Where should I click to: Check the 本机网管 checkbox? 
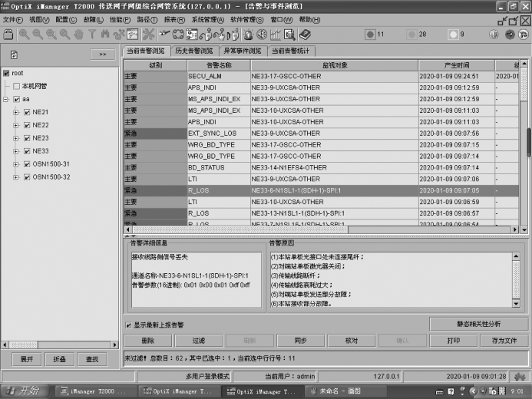tap(16, 86)
